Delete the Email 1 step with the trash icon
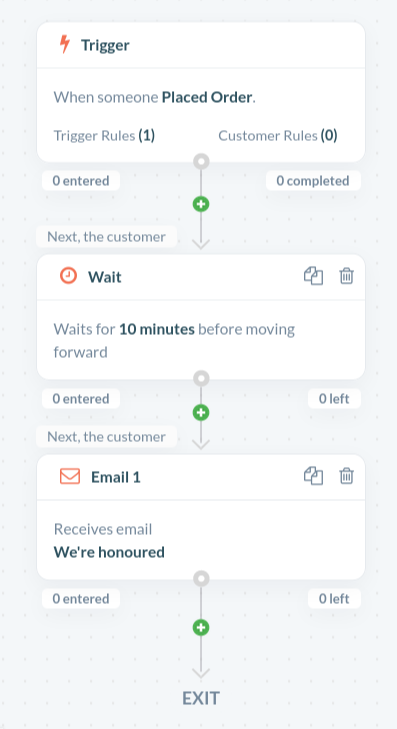This screenshot has width=397, height=729. click(346, 476)
